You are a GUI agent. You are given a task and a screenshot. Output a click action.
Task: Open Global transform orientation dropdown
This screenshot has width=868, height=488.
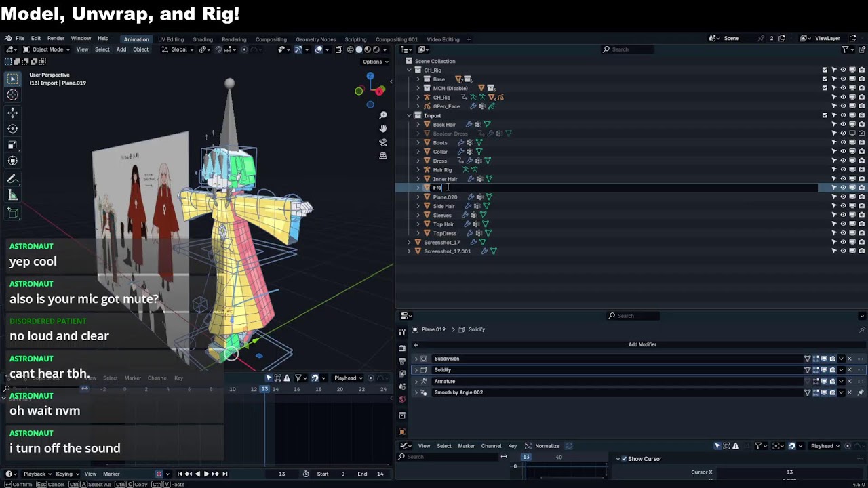[179, 49]
